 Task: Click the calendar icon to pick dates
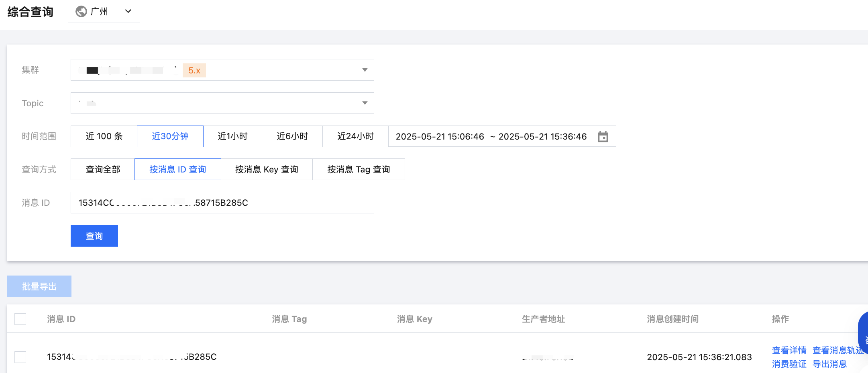[603, 136]
